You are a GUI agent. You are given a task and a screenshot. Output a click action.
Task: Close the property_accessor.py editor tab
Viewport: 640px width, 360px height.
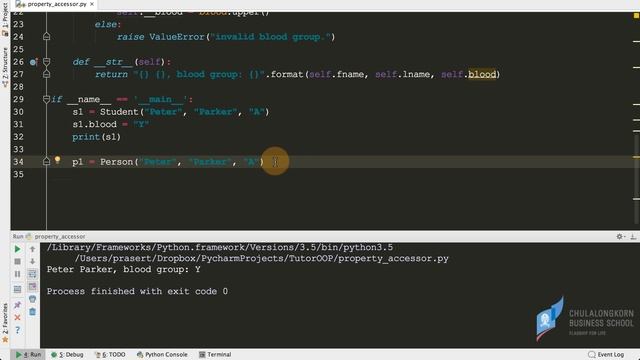92,4
